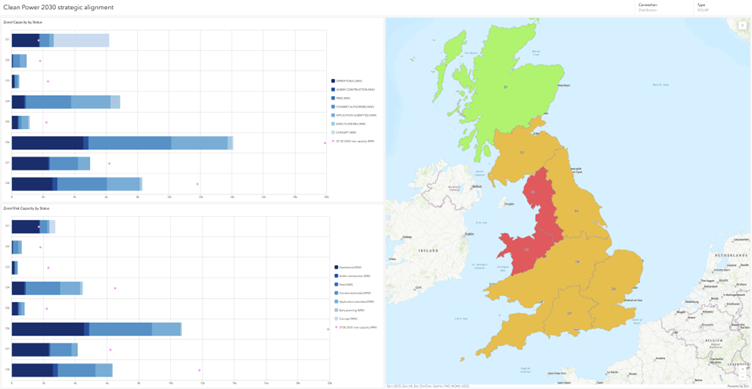Toggle Concept (MW) in lower chart legend
Viewport: 752px width, 389px height.
(345, 318)
